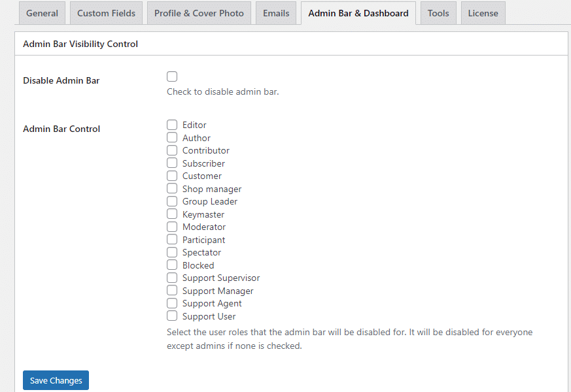Check the Subscriber role checkbox
571x392 pixels.
click(171, 163)
